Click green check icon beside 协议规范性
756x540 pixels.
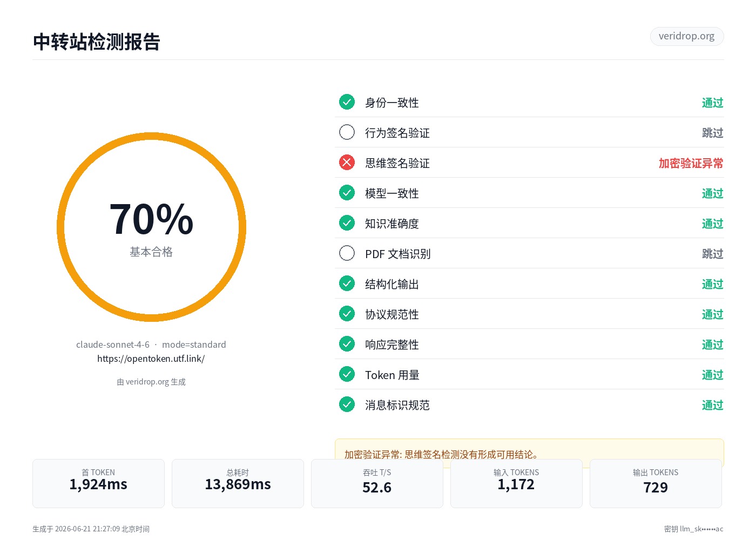click(x=347, y=314)
